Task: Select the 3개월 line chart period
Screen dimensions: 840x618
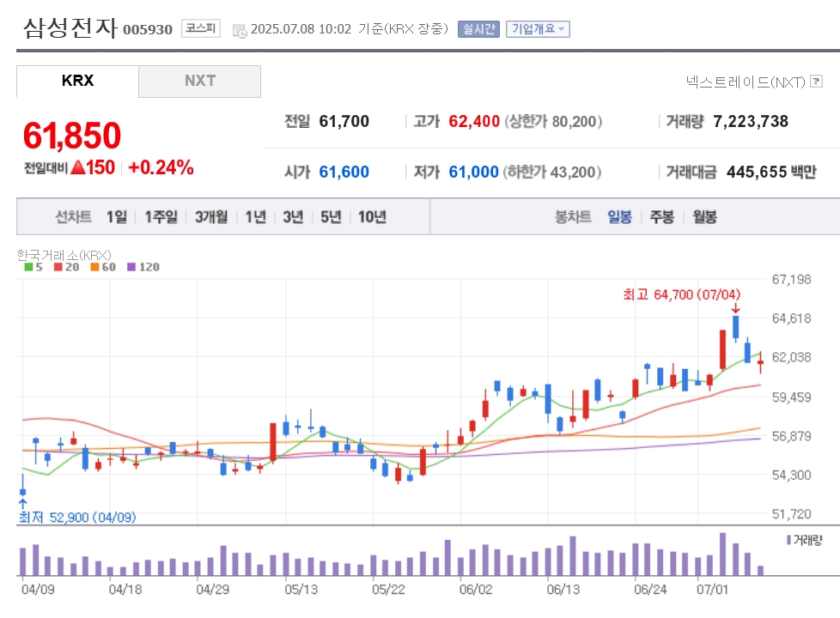Action: point(211,217)
